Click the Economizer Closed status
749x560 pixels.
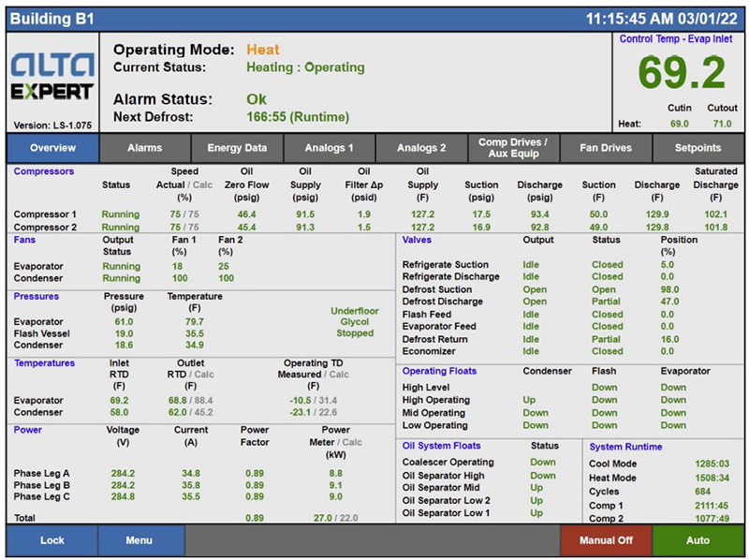coord(607,351)
